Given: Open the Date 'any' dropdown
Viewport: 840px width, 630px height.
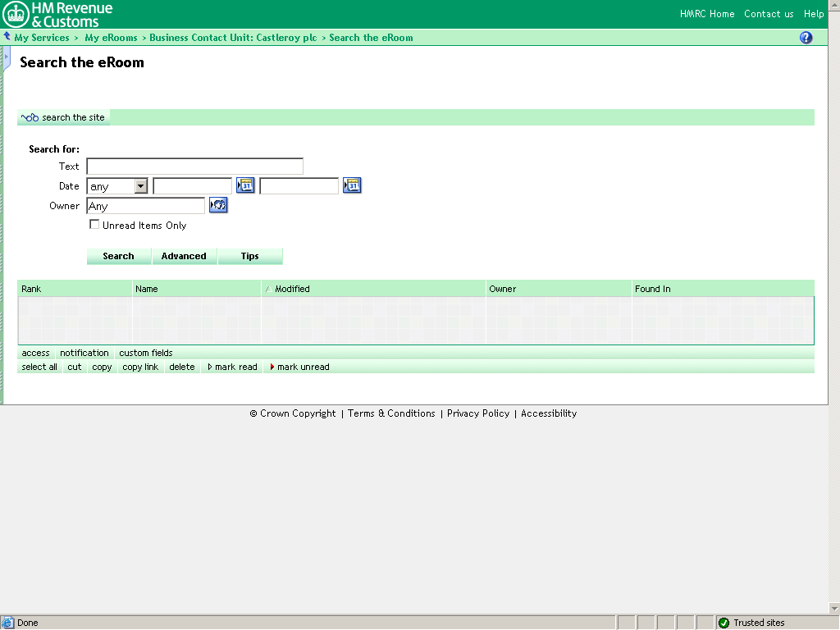Looking at the screenshot, I should 140,186.
